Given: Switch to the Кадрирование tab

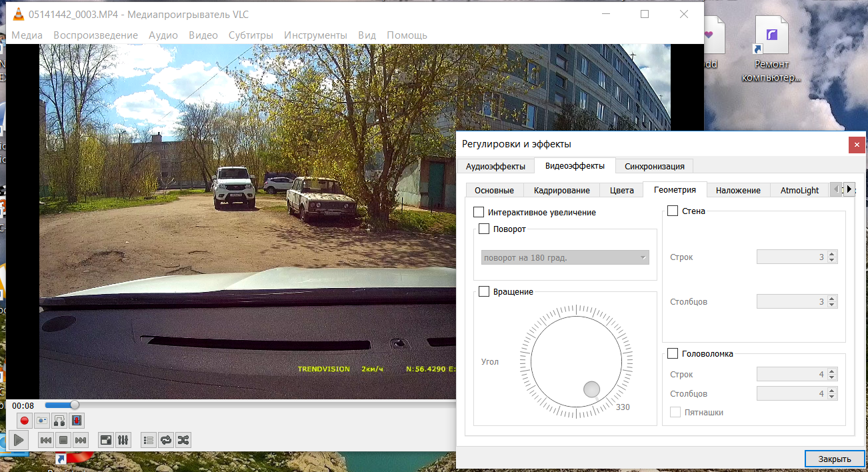Looking at the screenshot, I should (x=561, y=190).
